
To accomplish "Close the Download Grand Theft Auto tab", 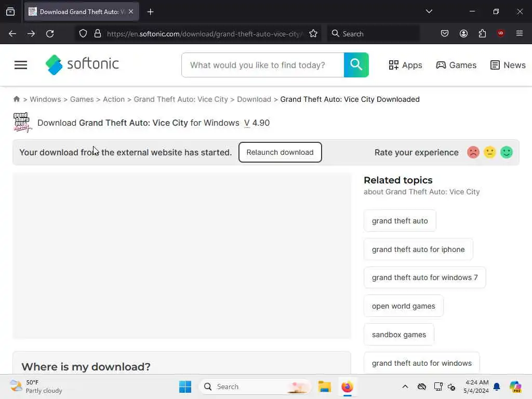I will [131, 11].
